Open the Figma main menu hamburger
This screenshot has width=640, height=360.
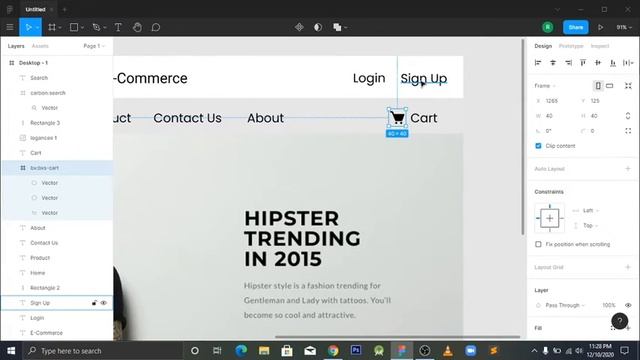click(10, 27)
